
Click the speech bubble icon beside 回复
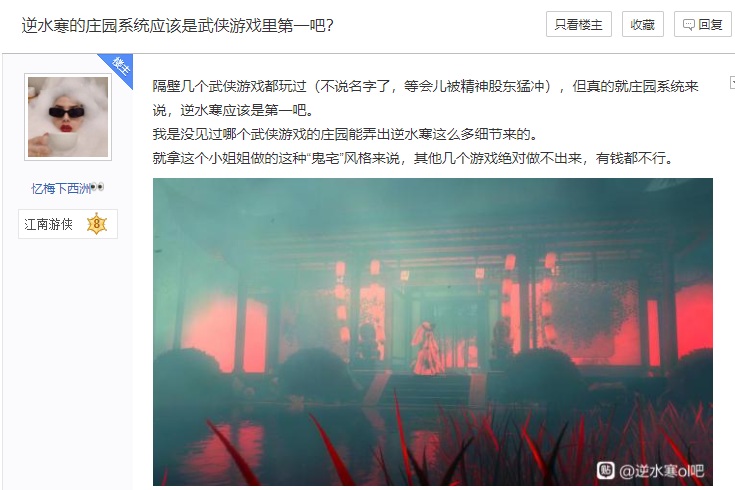[688, 25]
